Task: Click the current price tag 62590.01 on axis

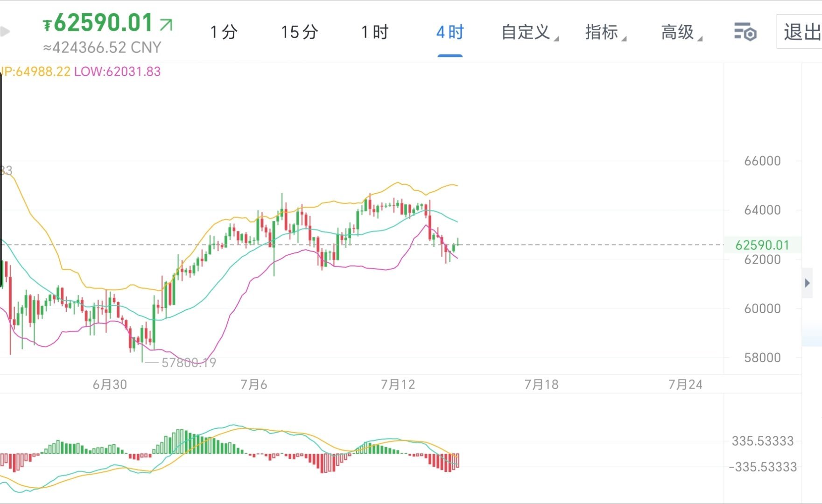Action: point(762,245)
